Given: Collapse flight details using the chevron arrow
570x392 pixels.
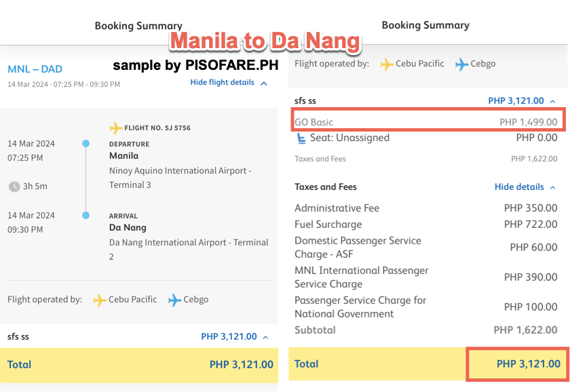Looking at the screenshot, I should click(x=264, y=83).
